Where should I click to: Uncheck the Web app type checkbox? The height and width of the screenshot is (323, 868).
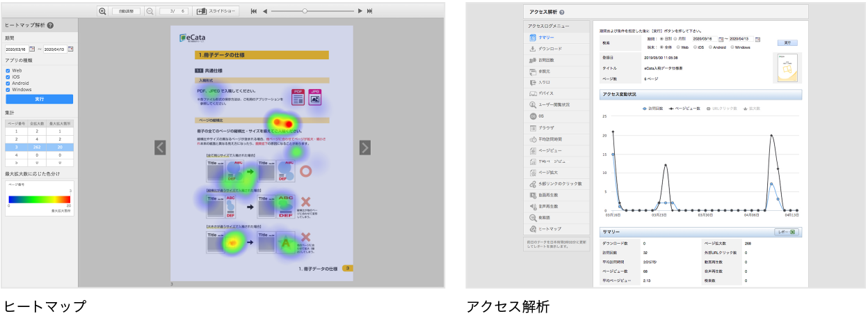8,70
